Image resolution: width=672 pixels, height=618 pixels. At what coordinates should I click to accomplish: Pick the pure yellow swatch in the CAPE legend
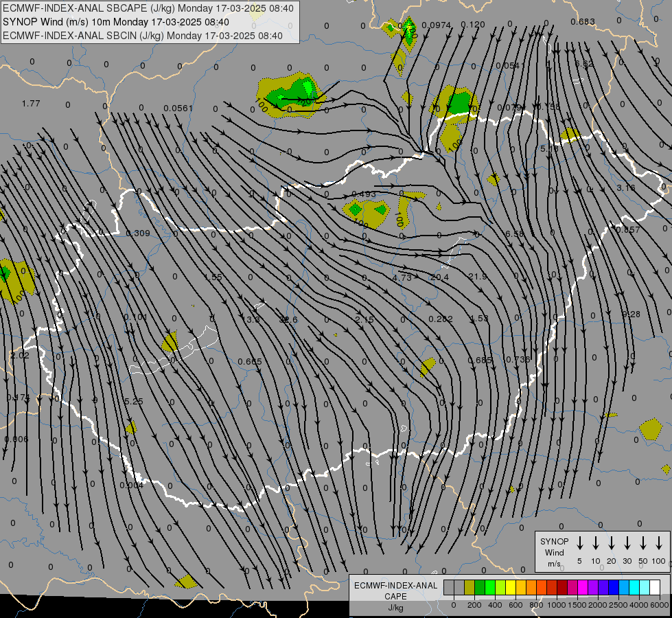[x=511, y=588]
